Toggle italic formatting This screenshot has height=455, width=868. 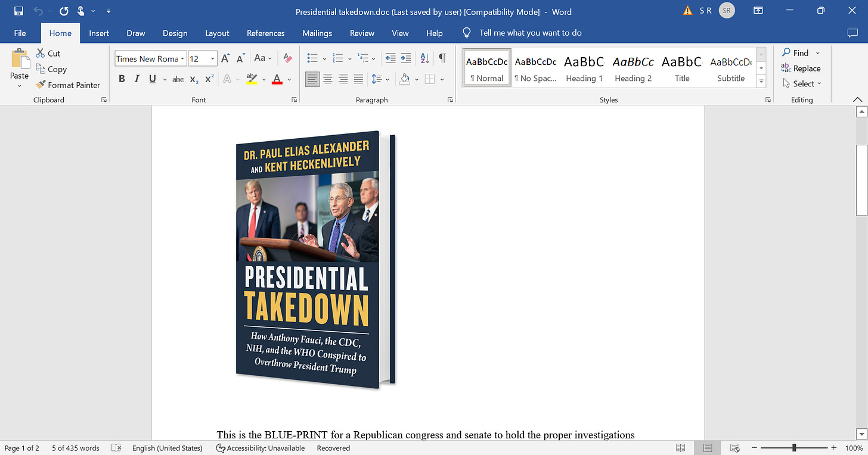click(x=137, y=79)
